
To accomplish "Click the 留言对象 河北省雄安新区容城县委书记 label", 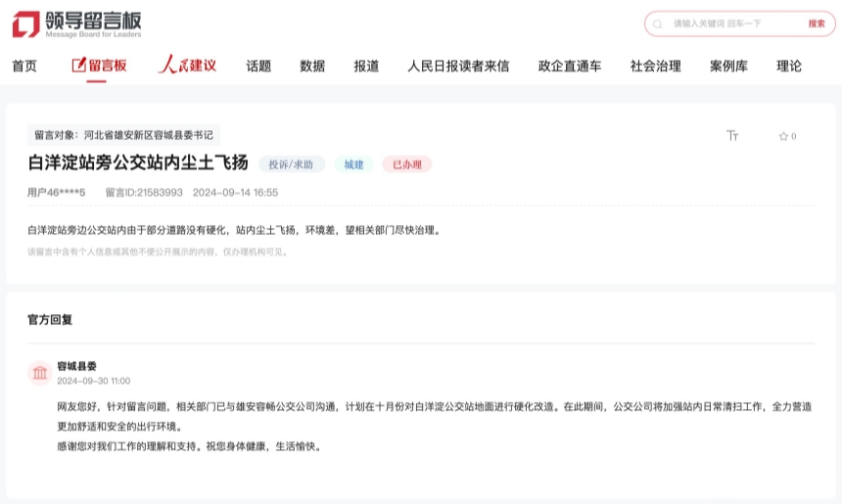I will click(124, 135).
